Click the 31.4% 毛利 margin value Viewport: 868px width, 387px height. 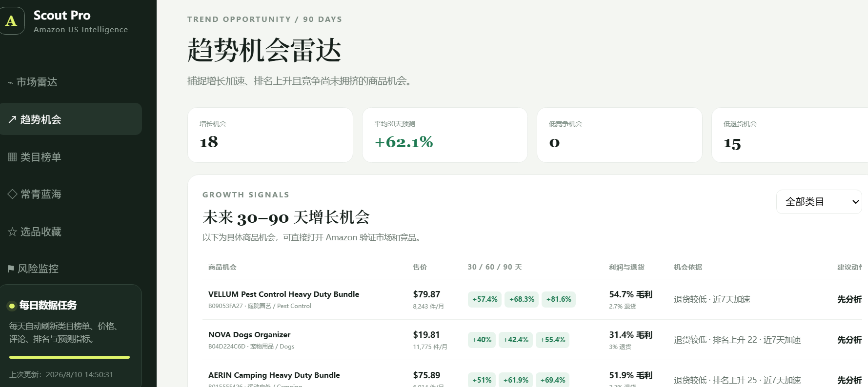pos(630,335)
